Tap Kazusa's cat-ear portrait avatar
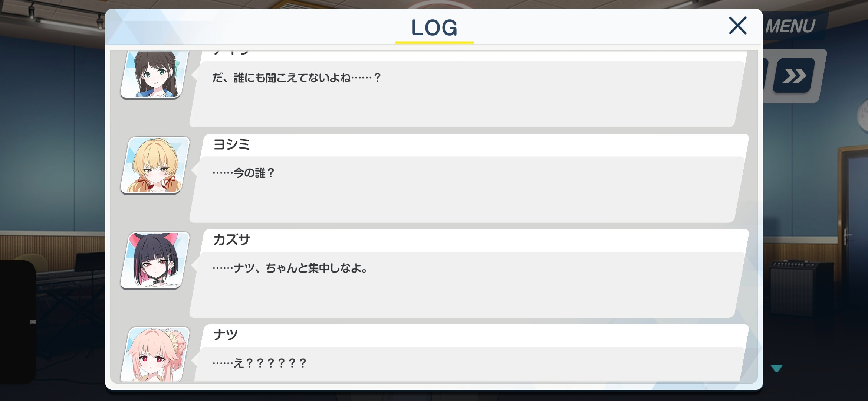The width and height of the screenshot is (868, 401). pyautogui.click(x=155, y=260)
